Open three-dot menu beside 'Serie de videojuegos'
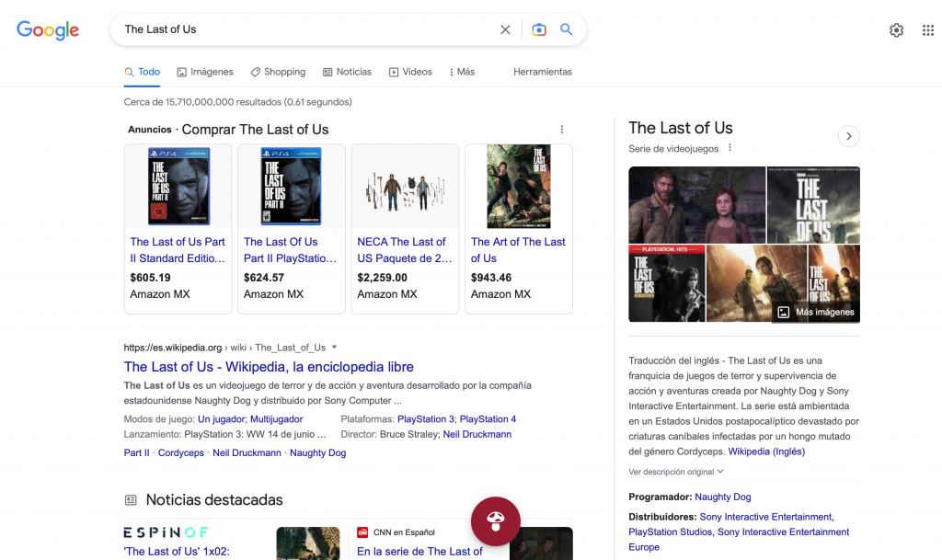 click(729, 148)
